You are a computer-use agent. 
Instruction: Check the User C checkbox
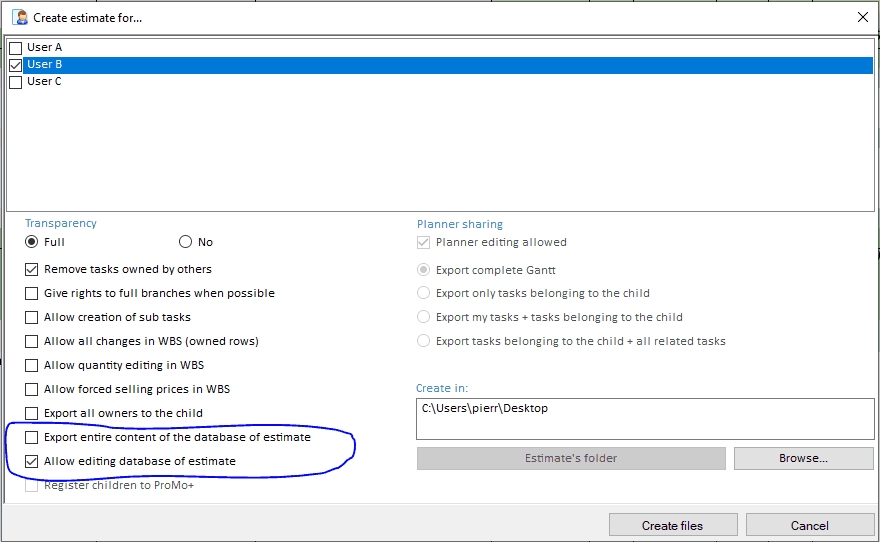click(x=15, y=82)
